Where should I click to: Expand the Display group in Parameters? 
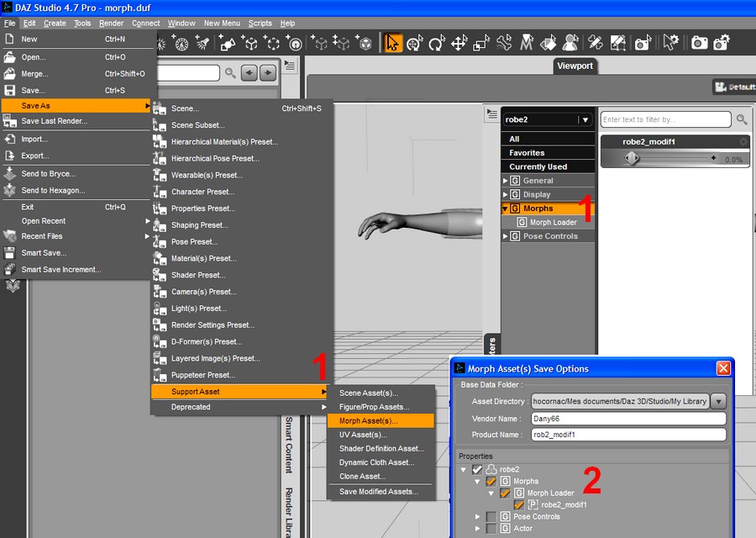click(x=506, y=194)
